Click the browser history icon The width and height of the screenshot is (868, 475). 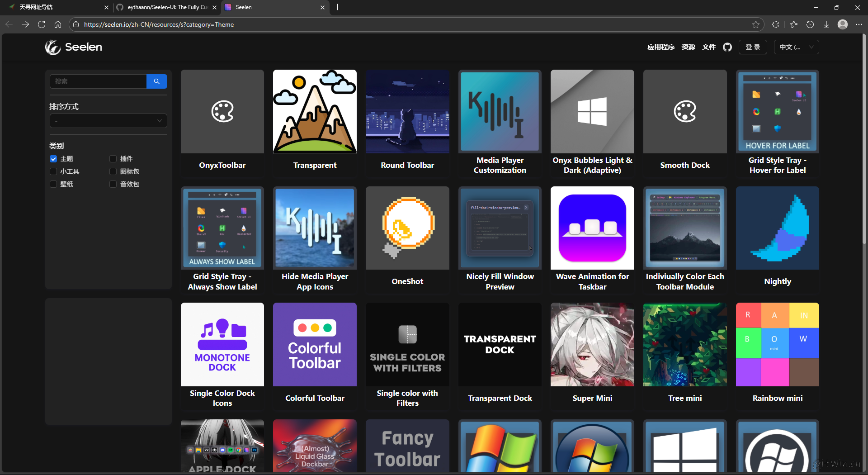(x=810, y=24)
